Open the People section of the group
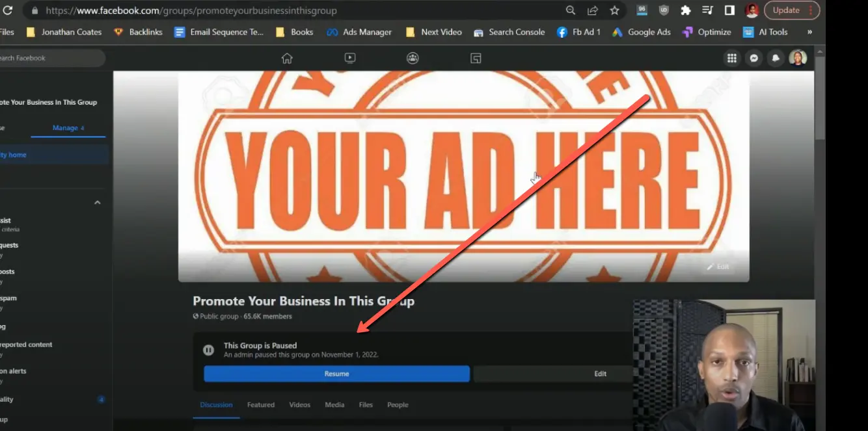The width and height of the screenshot is (868, 431). click(398, 404)
